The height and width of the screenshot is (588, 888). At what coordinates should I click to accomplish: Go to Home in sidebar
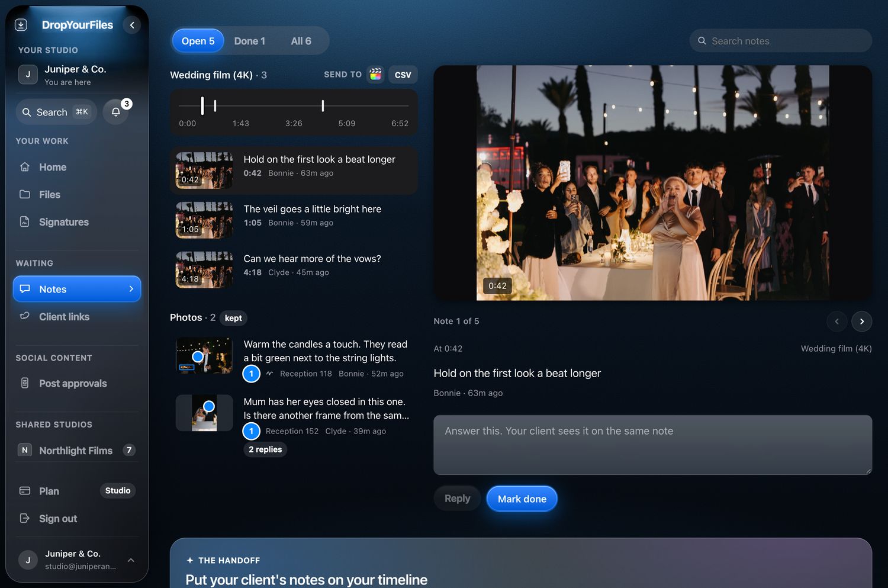click(77, 167)
